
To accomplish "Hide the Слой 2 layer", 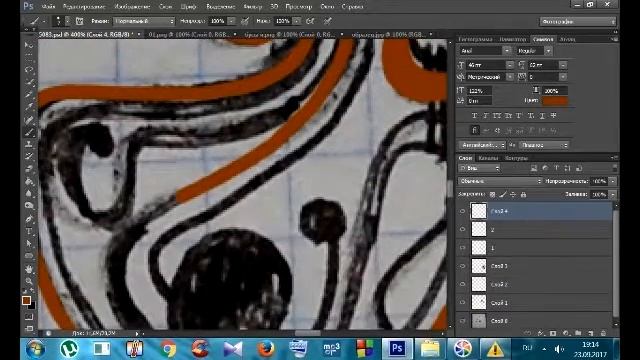I will pyautogui.click(x=462, y=284).
